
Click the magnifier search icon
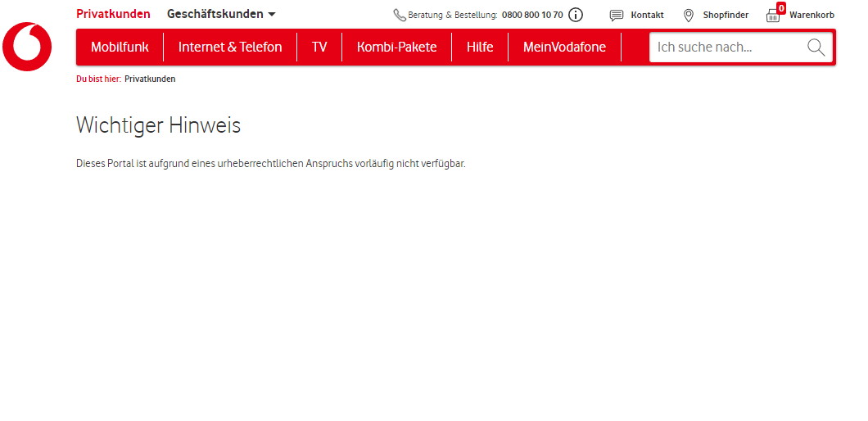click(816, 47)
